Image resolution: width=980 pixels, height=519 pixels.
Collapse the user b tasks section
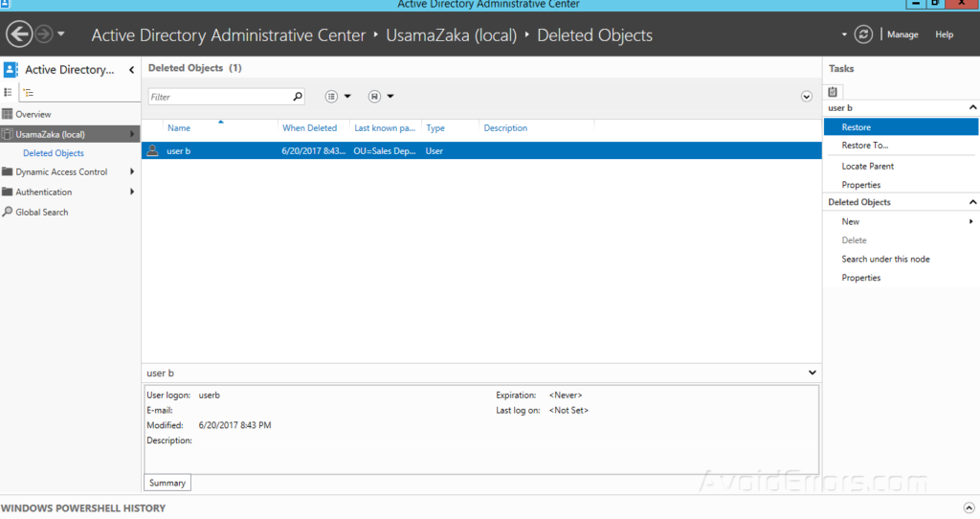click(x=972, y=108)
